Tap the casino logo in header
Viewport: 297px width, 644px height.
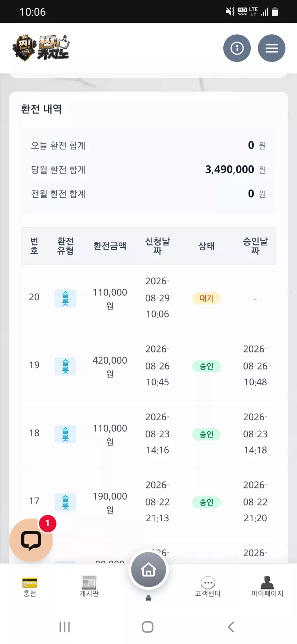41,48
